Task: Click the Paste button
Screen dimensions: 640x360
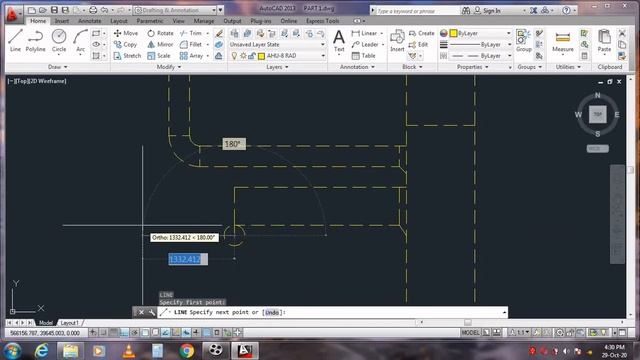Action: coord(604,41)
